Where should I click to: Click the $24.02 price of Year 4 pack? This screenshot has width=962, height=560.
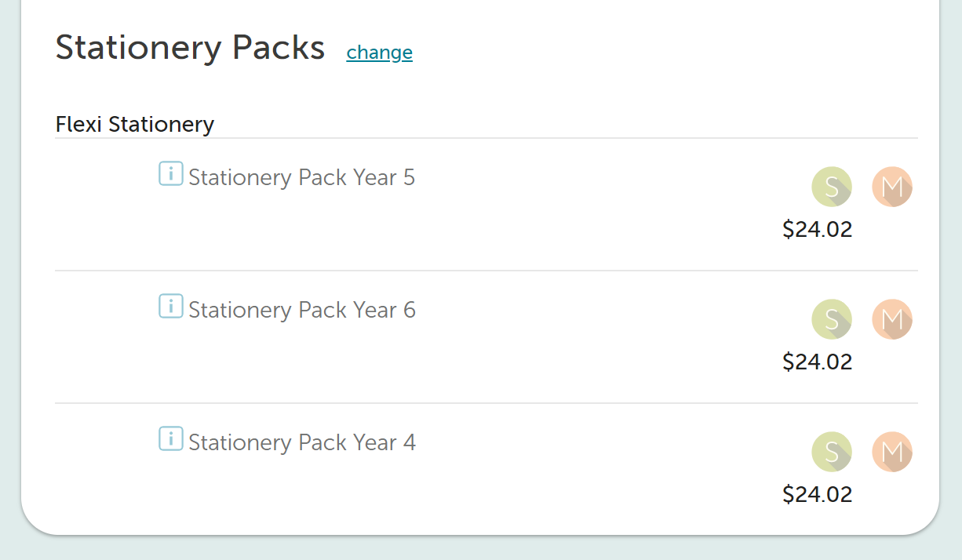click(818, 495)
